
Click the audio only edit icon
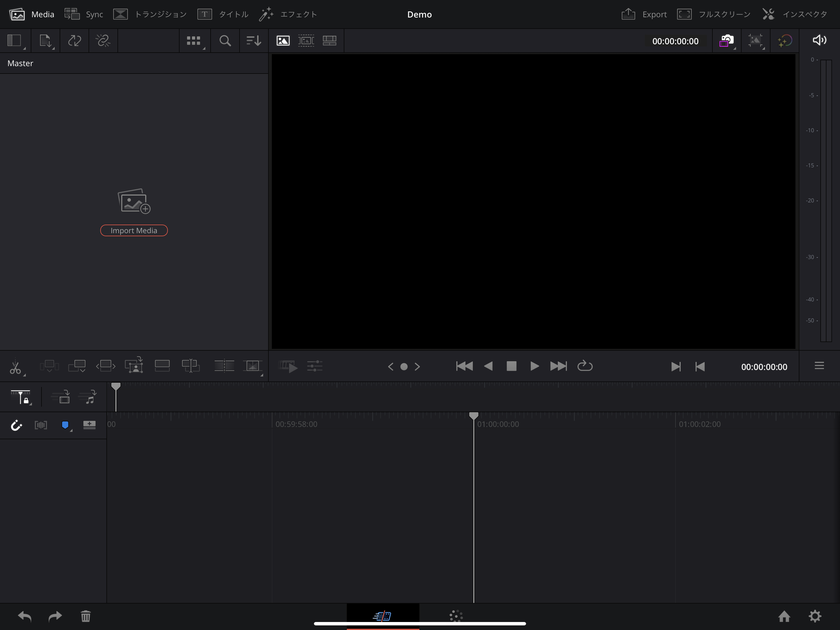click(88, 397)
